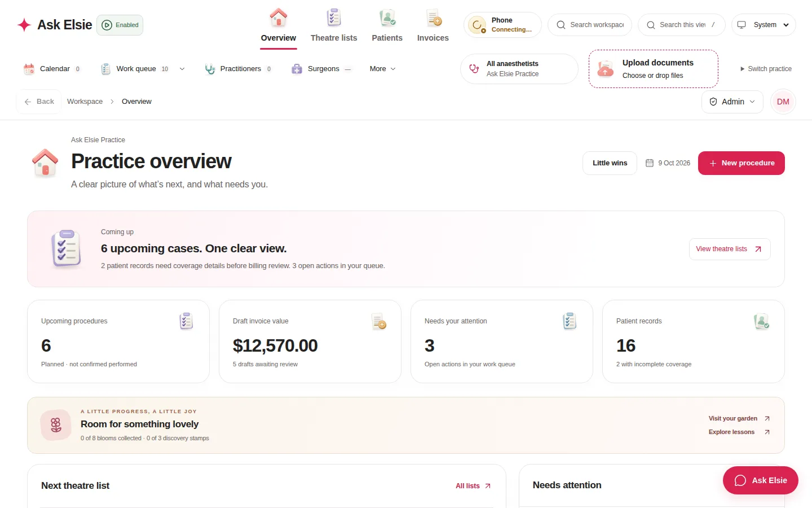Click '5 drafts awaiting review' text
This screenshot has width=812, height=508.
pyautogui.click(x=265, y=364)
